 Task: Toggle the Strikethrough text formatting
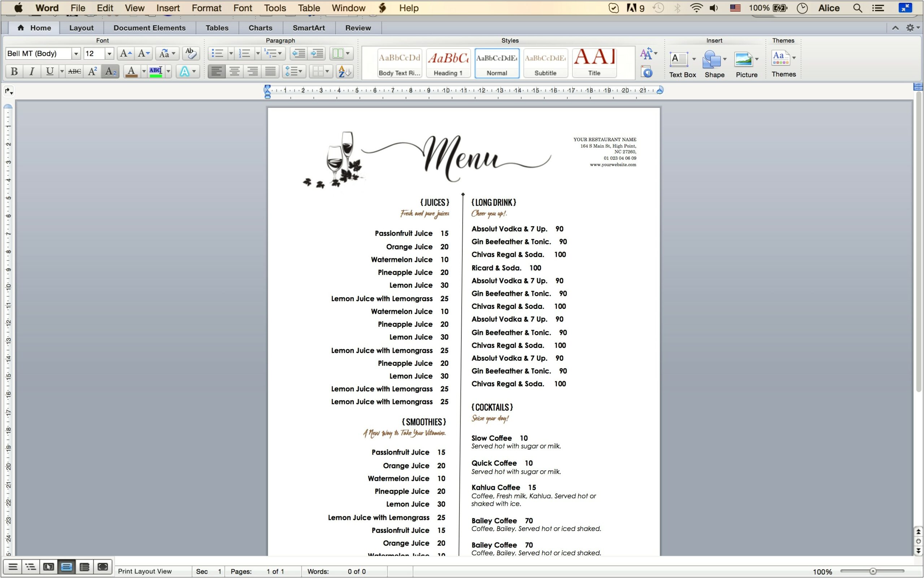click(73, 71)
